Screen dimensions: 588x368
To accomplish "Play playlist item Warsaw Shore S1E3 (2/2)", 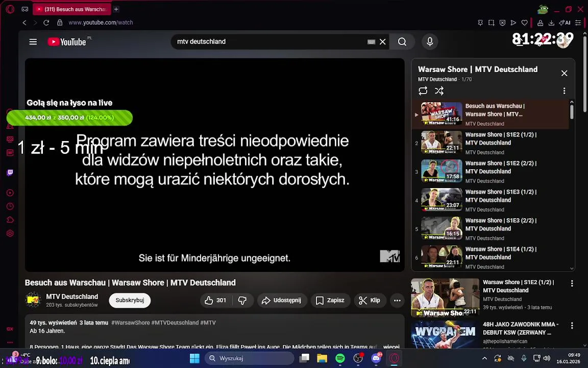I will pyautogui.click(x=491, y=229).
